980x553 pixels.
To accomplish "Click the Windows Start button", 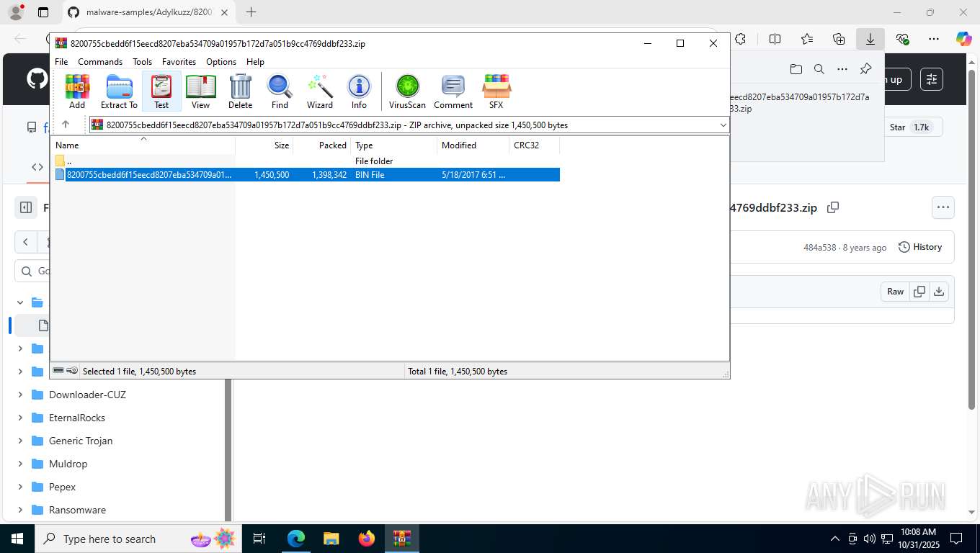I will [17, 539].
